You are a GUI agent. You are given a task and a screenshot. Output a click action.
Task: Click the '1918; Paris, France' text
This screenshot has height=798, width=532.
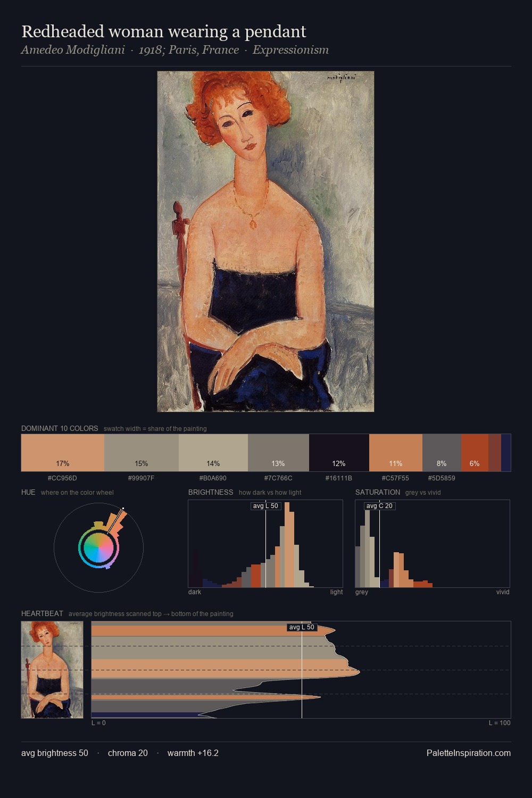pos(189,50)
